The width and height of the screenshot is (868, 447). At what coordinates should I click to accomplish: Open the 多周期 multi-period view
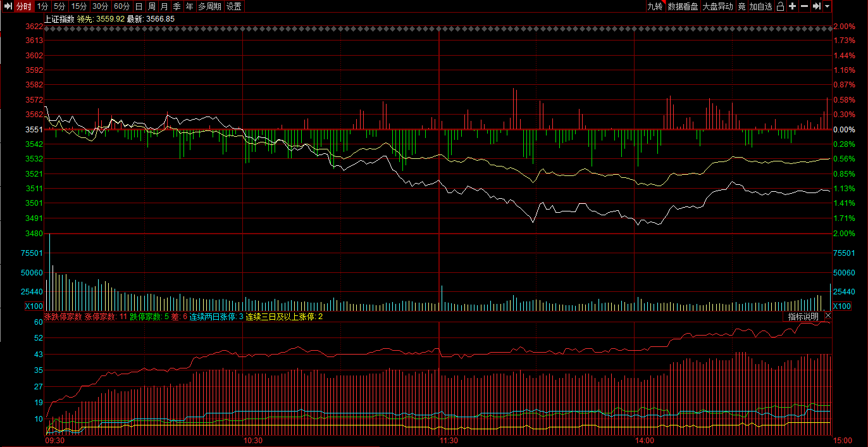pyautogui.click(x=209, y=6)
